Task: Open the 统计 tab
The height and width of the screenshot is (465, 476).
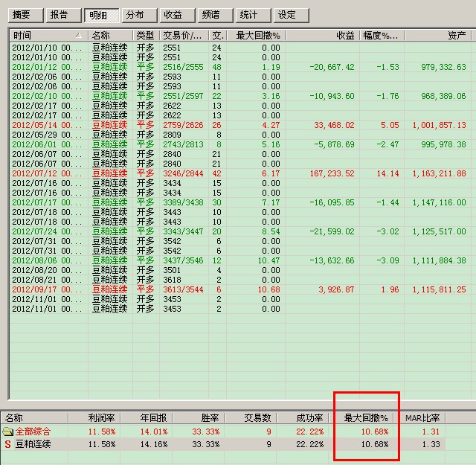Action: point(254,15)
